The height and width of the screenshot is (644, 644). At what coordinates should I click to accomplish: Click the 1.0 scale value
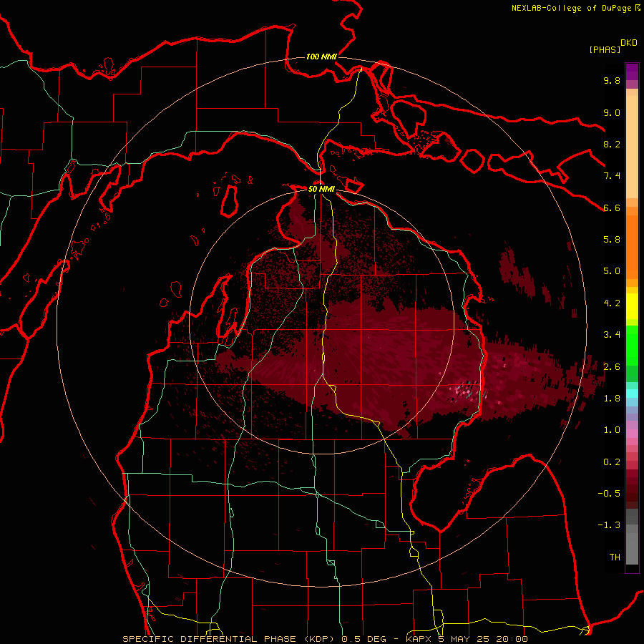612,430
